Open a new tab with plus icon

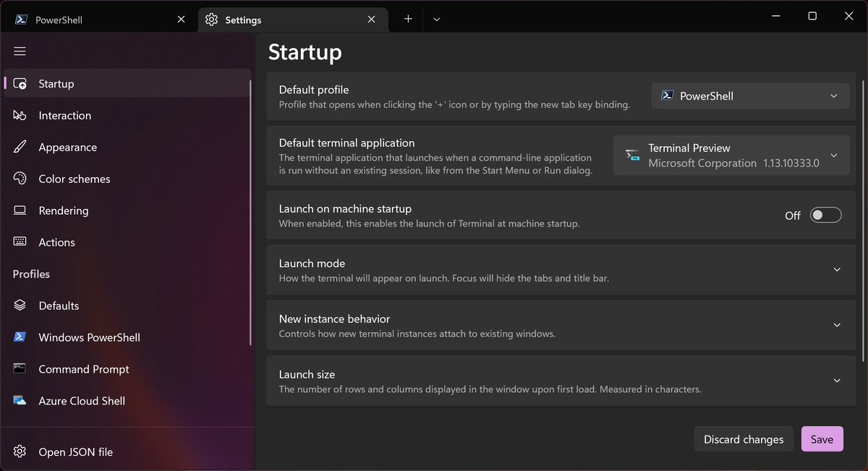pyautogui.click(x=408, y=20)
